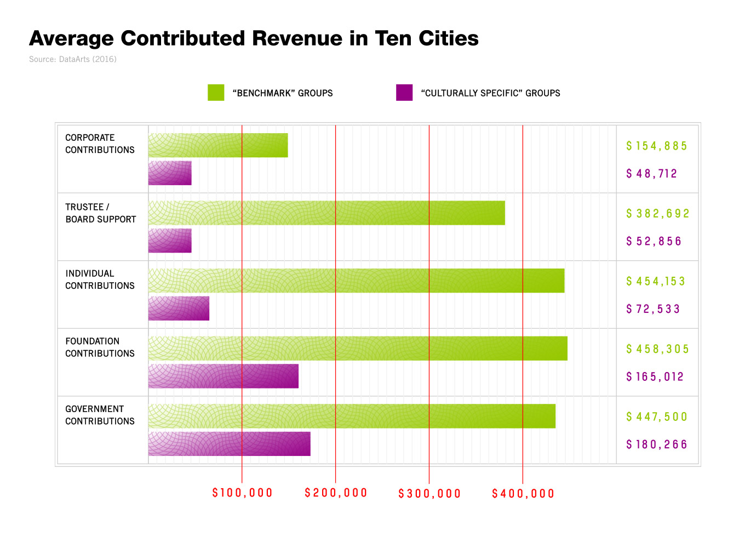Click the $100,000 axis label
This screenshot has width=756, height=548.
click(242, 493)
